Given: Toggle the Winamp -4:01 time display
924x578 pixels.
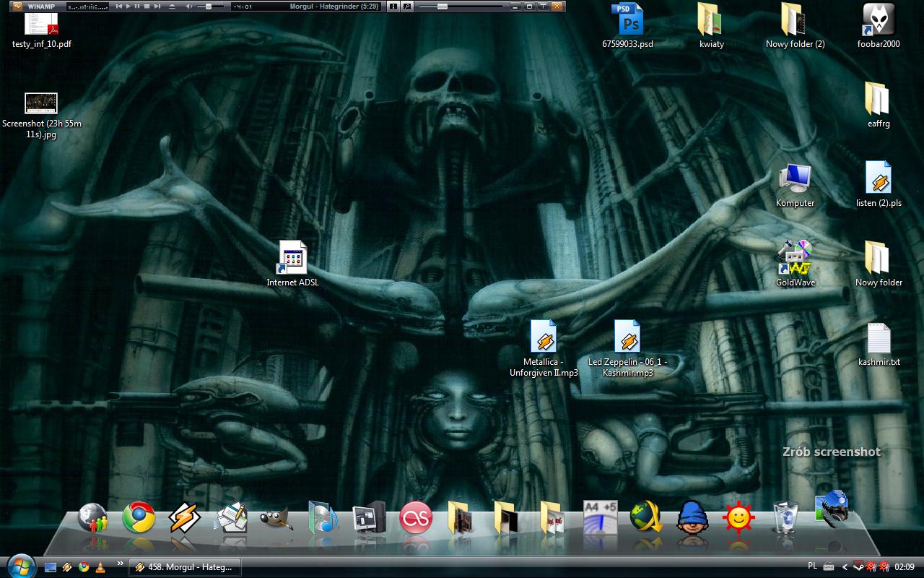Looking at the screenshot, I should [x=243, y=7].
